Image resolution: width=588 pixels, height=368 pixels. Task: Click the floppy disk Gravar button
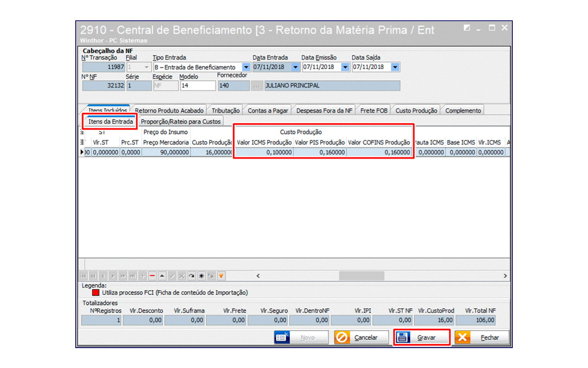coord(422,337)
